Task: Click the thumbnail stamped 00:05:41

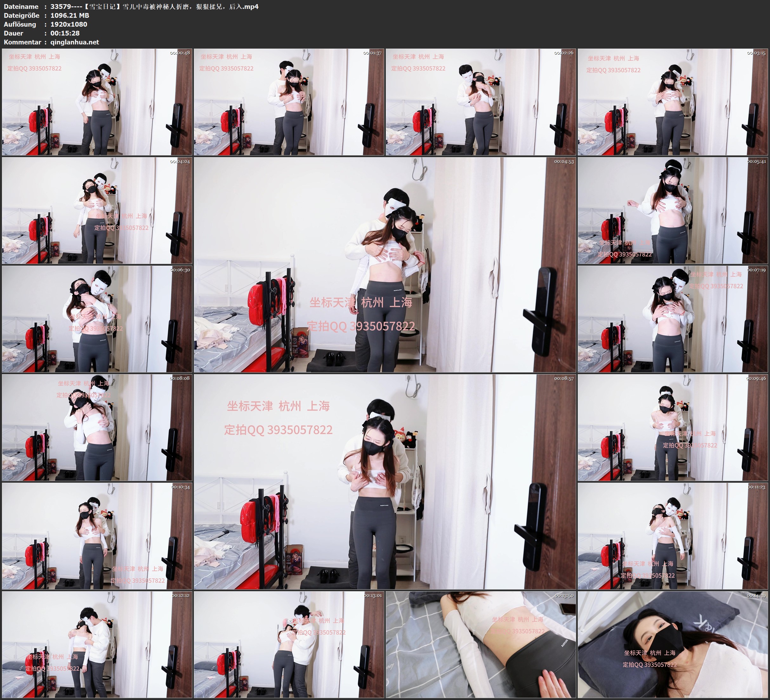Action: pos(673,210)
